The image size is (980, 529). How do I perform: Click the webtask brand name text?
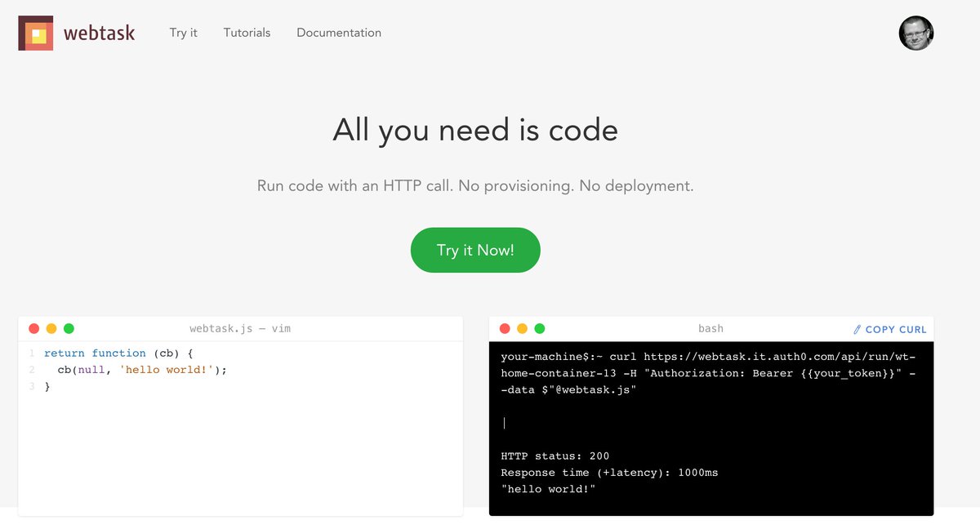(100, 33)
